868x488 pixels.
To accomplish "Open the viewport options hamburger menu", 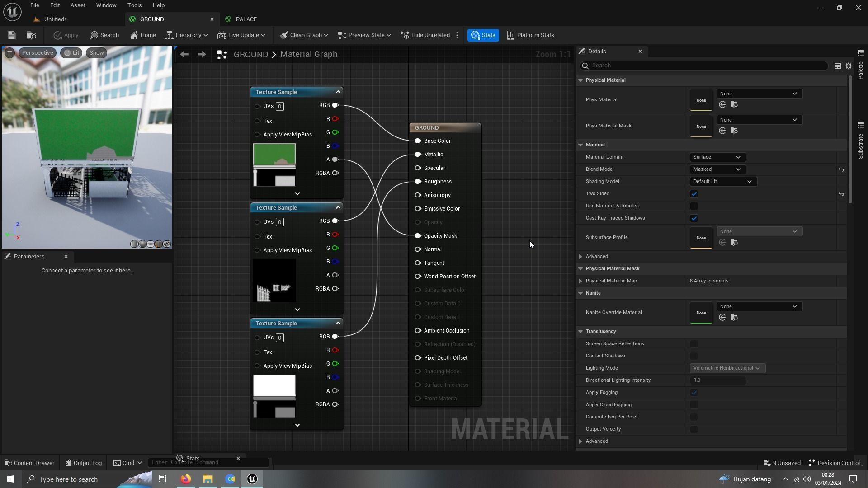I will [x=9, y=53].
